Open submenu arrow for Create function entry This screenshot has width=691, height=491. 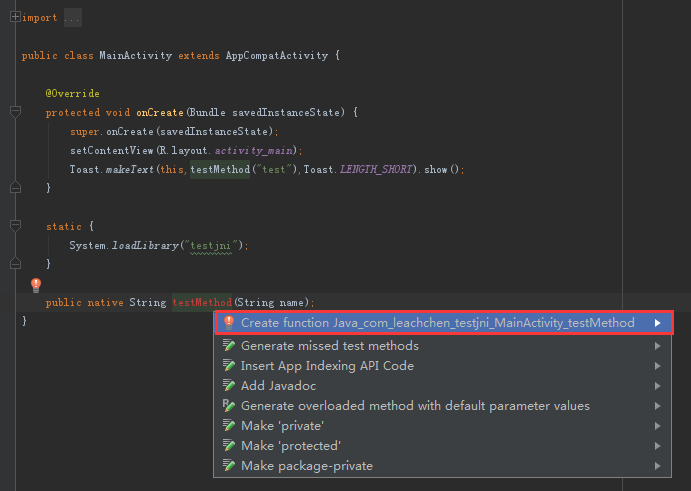(658, 323)
